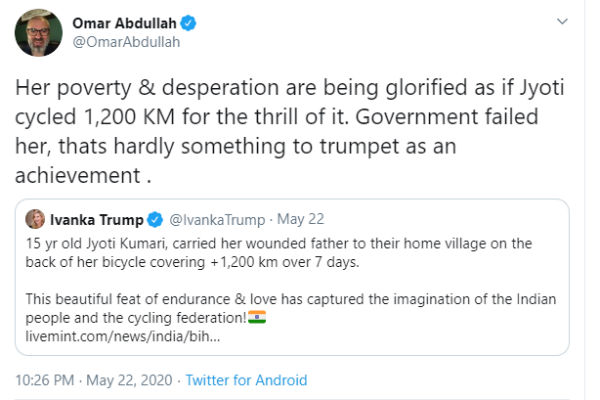The image size is (600, 400).
Task: Open the @IvankaTrump handle
Action: (212, 219)
